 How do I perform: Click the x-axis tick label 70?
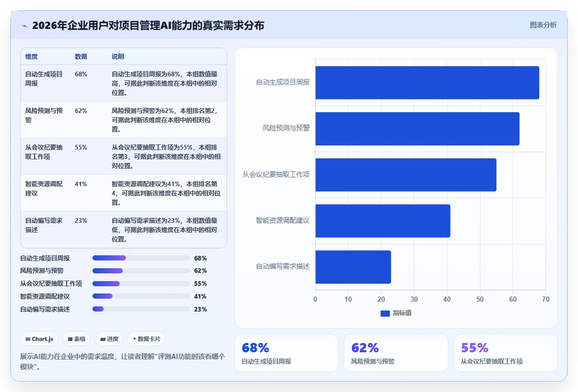click(545, 299)
